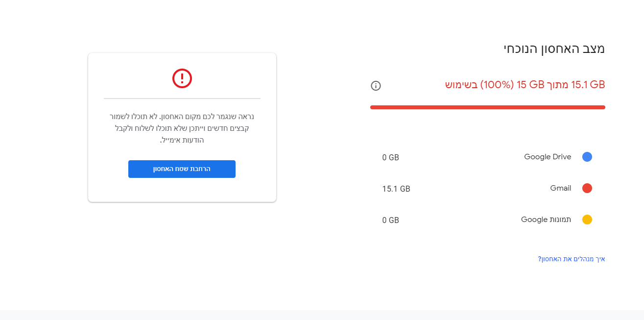This screenshot has height=320, width=644.
Task: Select the Google Drive label
Action: (548, 157)
